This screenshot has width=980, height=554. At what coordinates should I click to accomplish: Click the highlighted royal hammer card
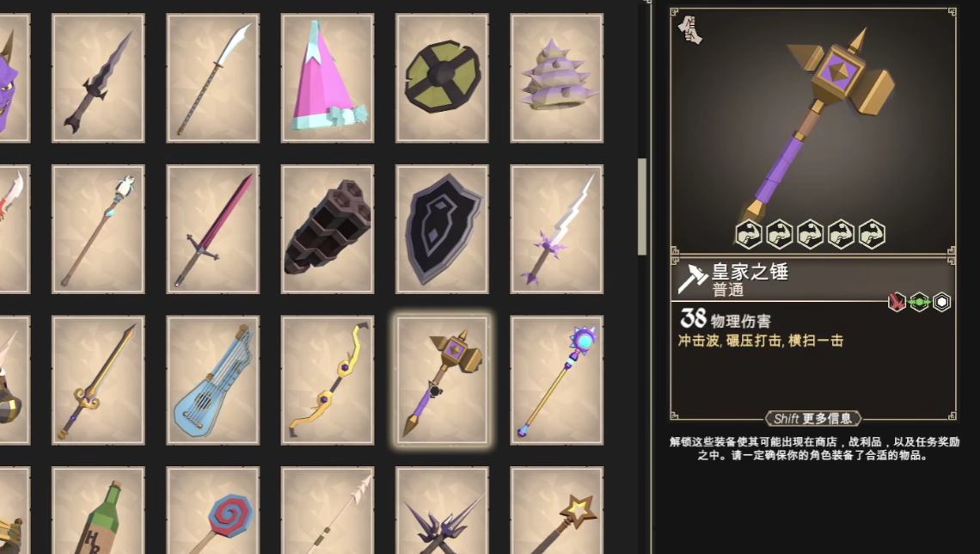(442, 380)
